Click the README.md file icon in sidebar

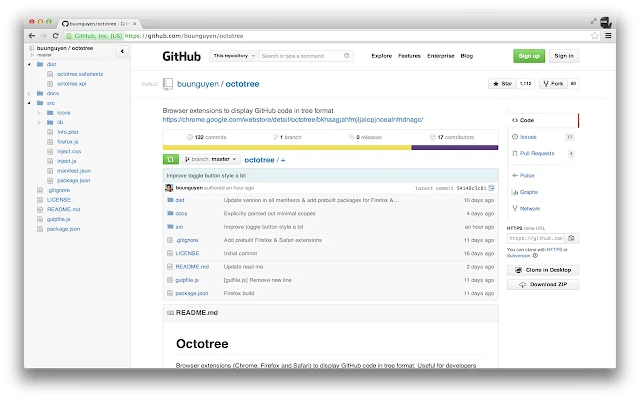[40, 209]
